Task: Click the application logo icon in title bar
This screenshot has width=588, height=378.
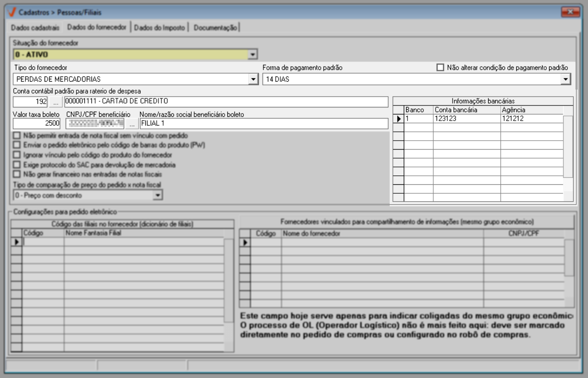Action: point(12,12)
